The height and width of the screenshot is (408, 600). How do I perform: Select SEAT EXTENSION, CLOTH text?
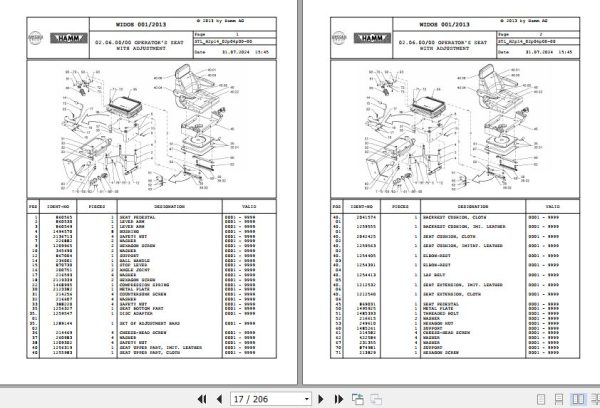click(452, 294)
